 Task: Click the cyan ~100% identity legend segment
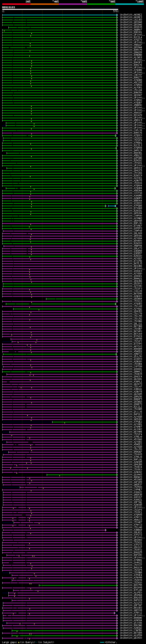tap(130, 4)
